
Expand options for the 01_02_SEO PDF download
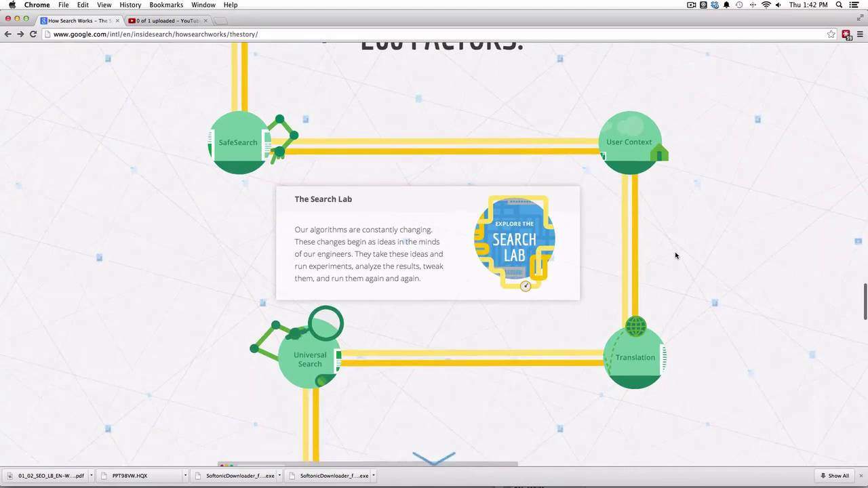91,476
